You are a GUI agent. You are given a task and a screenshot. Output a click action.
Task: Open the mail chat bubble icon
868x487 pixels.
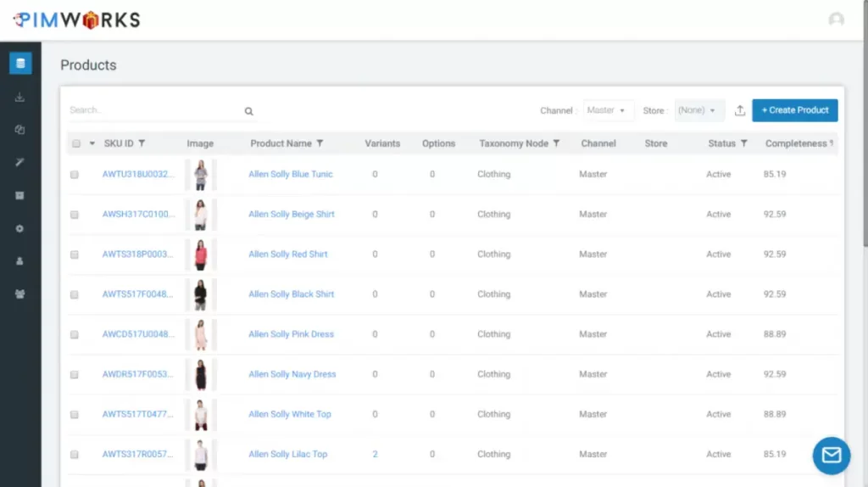point(832,456)
